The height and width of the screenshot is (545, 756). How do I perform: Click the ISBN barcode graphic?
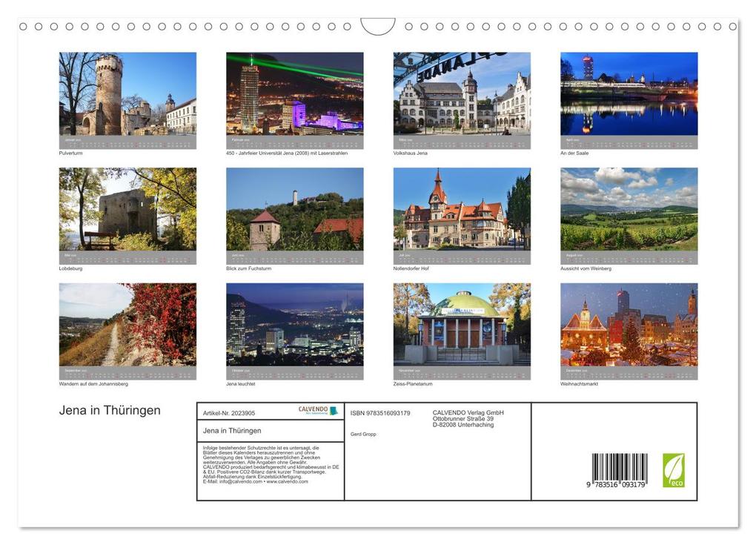(x=621, y=467)
